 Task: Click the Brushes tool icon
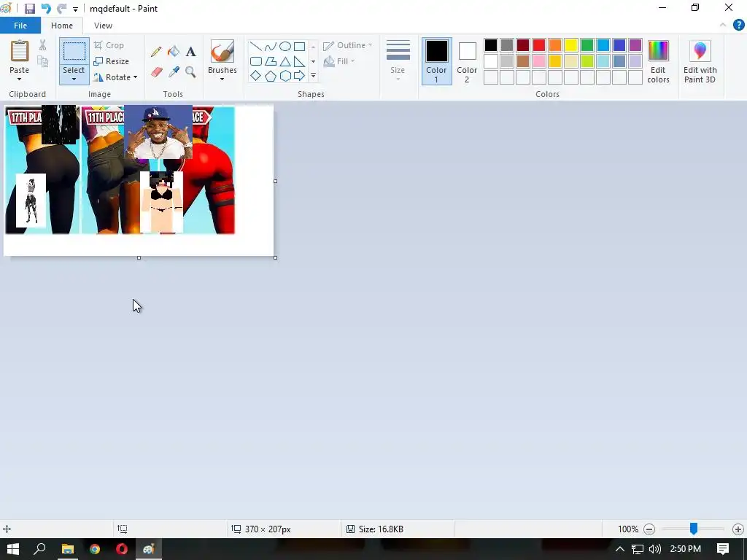[x=222, y=51]
